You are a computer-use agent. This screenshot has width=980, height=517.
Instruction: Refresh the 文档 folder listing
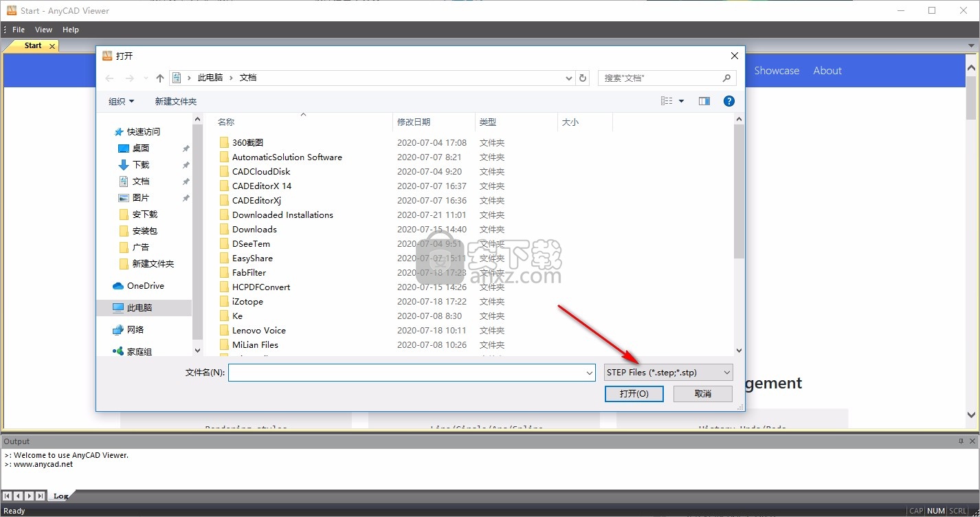tap(583, 78)
